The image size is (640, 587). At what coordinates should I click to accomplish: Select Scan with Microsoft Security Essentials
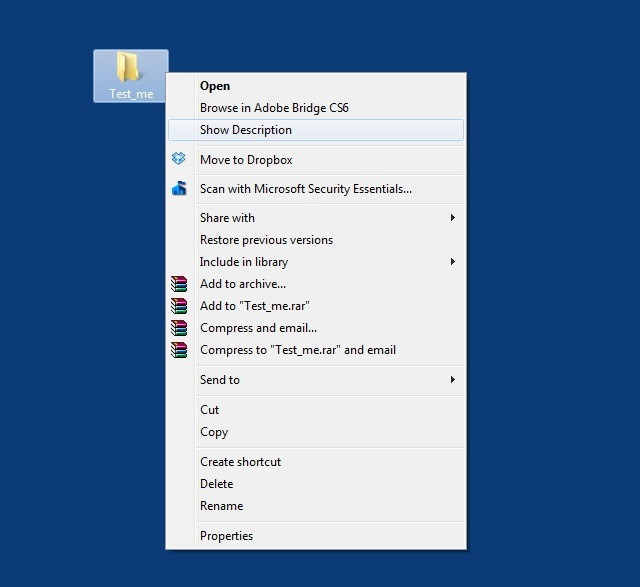tap(316, 189)
